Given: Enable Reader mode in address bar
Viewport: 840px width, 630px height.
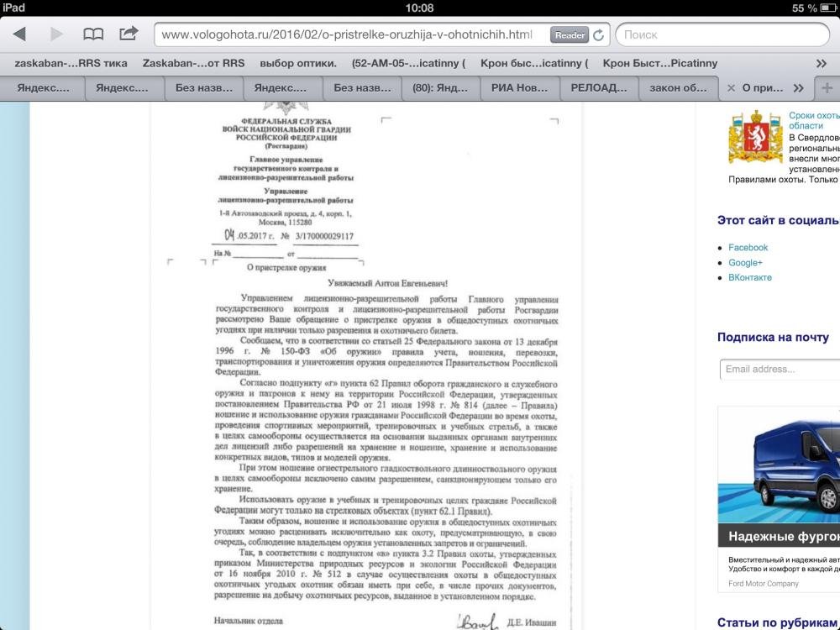Looking at the screenshot, I should click(570, 35).
